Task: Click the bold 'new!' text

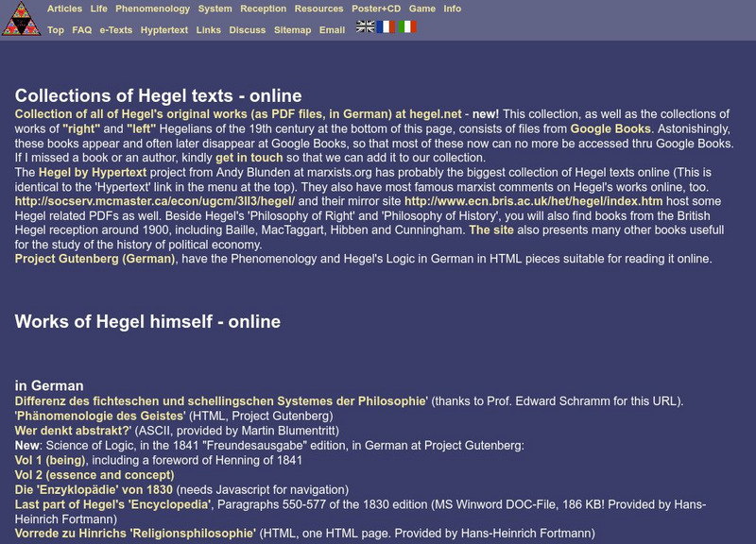Action: tap(486, 114)
